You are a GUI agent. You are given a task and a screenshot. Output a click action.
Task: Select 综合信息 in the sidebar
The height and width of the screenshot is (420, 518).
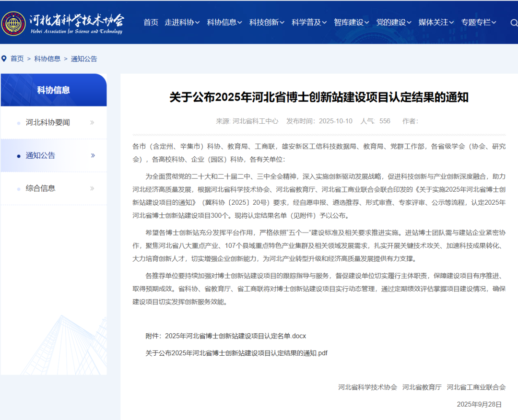[41, 188]
